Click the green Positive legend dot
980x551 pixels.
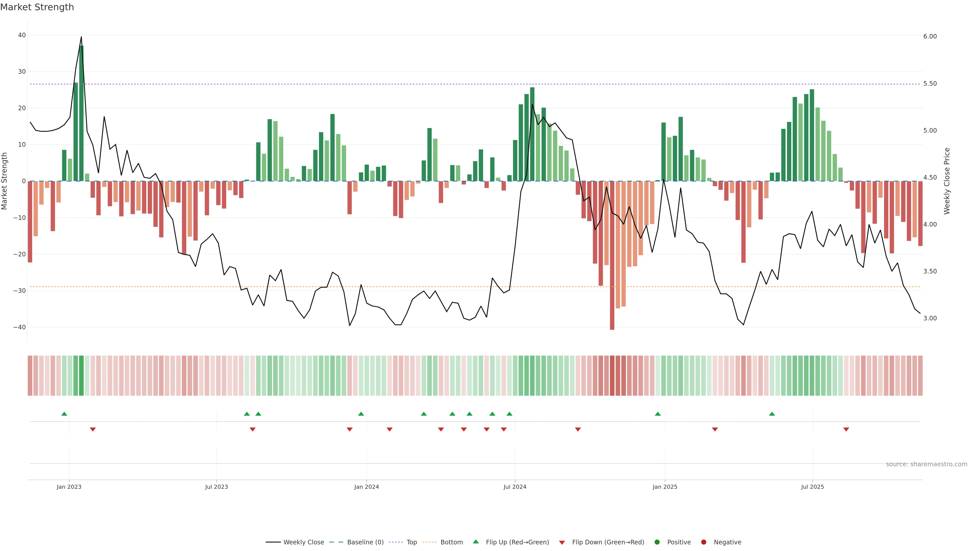click(657, 542)
